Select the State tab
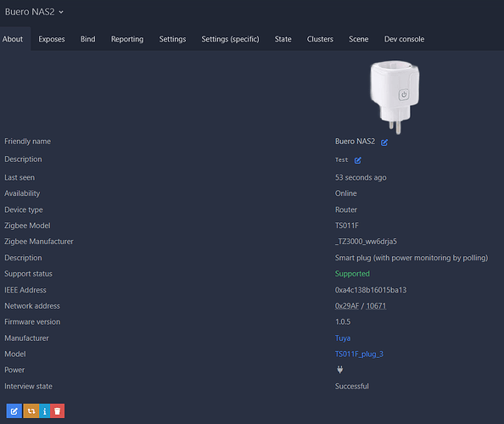Viewport: 504px width, 424px height. (283, 39)
